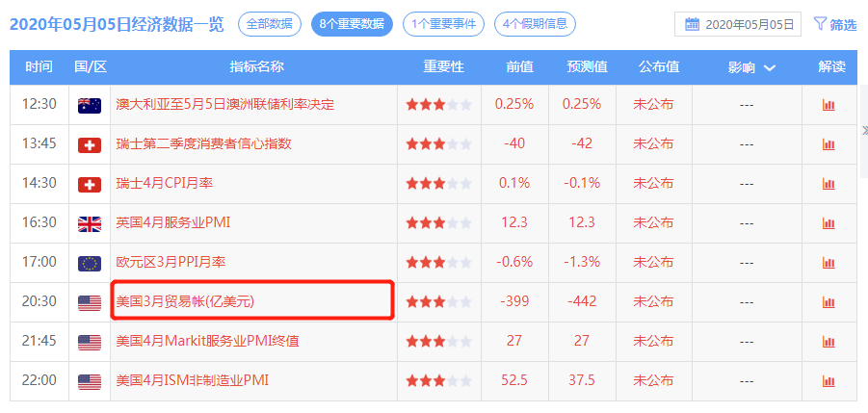
Task: Click forecast value -442
Action: pos(582,301)
